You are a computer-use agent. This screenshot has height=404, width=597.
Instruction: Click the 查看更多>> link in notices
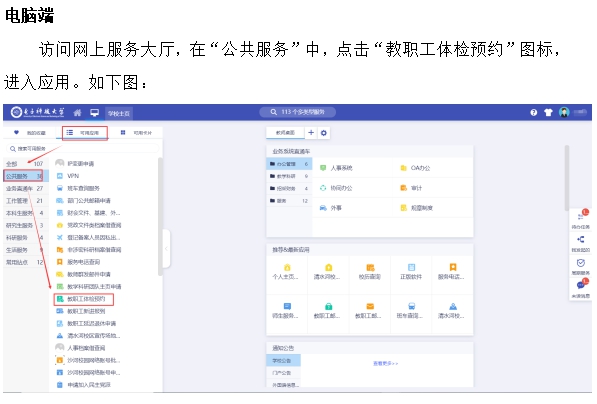pos(385,364)
